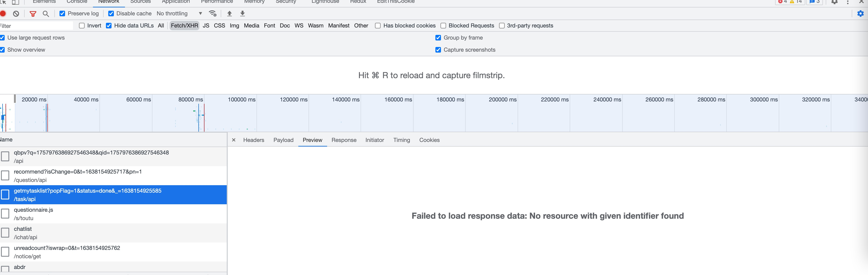This screenshot has height=275, width=868.
Task: Toggle the red filter funnel icon
Action: tap(33, 13)
